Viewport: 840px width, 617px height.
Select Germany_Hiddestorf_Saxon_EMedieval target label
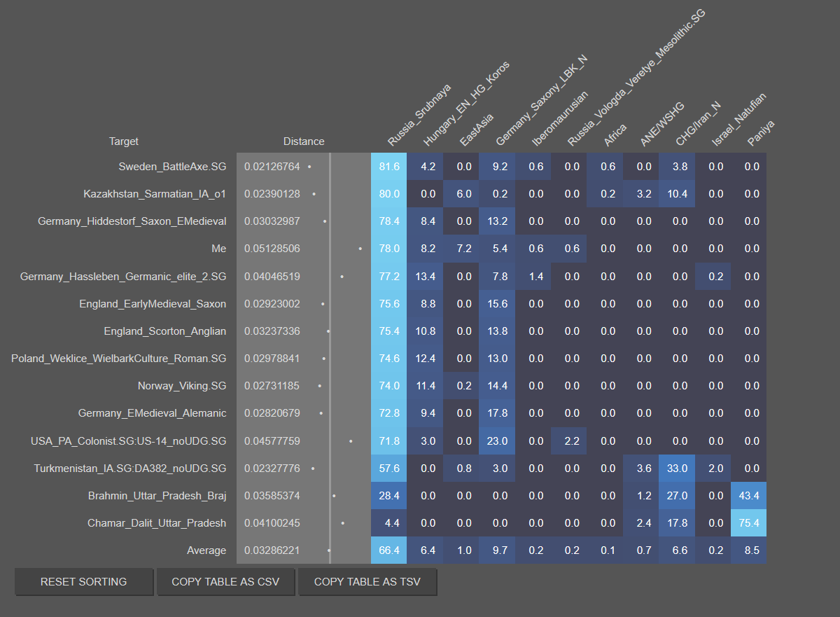point(132,221)
